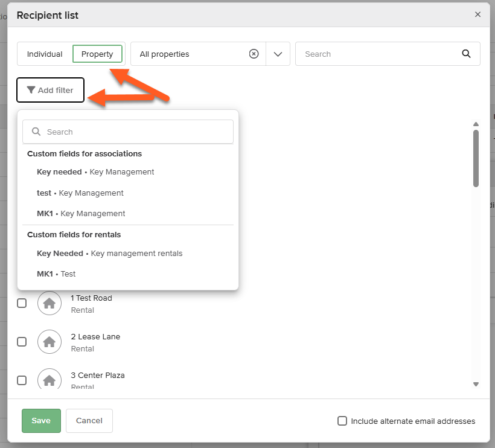The height and width of the screenshot is (448, 495).
Task: Check the 3 Center Plaza checkbox
Action: coord(22,380)
